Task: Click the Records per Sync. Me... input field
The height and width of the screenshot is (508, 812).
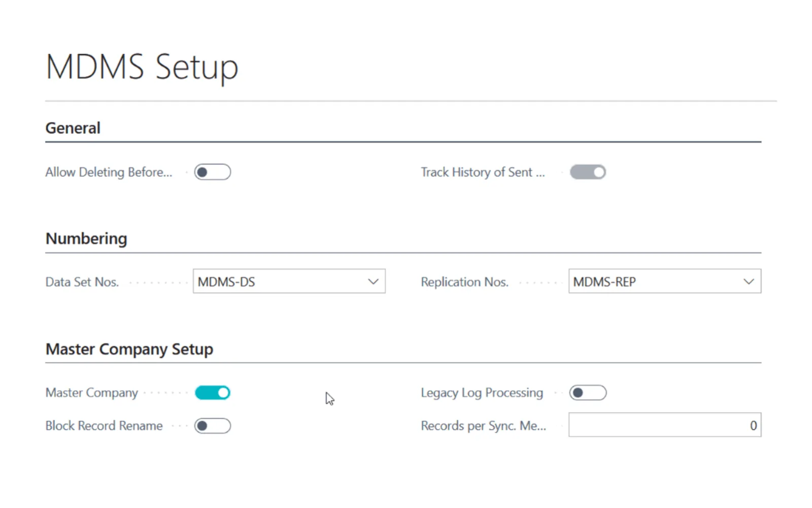Action: pos(665,425)
